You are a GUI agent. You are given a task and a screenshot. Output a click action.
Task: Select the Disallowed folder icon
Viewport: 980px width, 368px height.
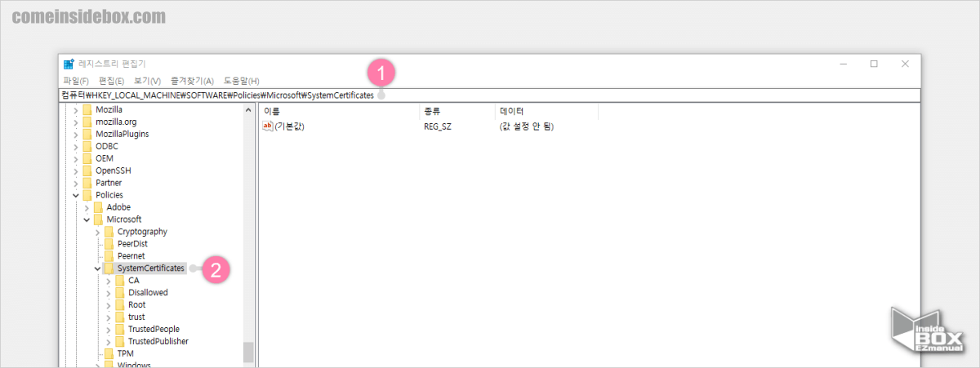119,293
